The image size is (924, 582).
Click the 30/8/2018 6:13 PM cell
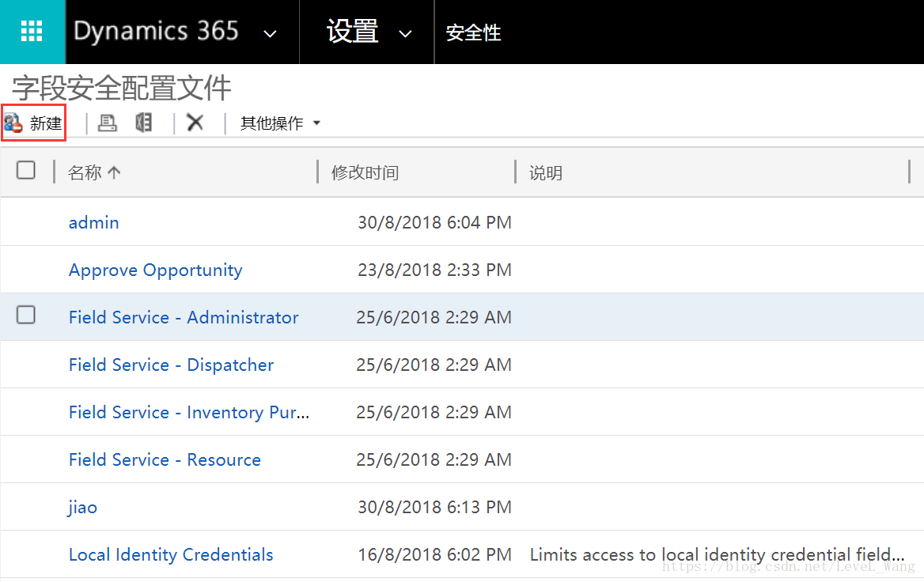435,507
